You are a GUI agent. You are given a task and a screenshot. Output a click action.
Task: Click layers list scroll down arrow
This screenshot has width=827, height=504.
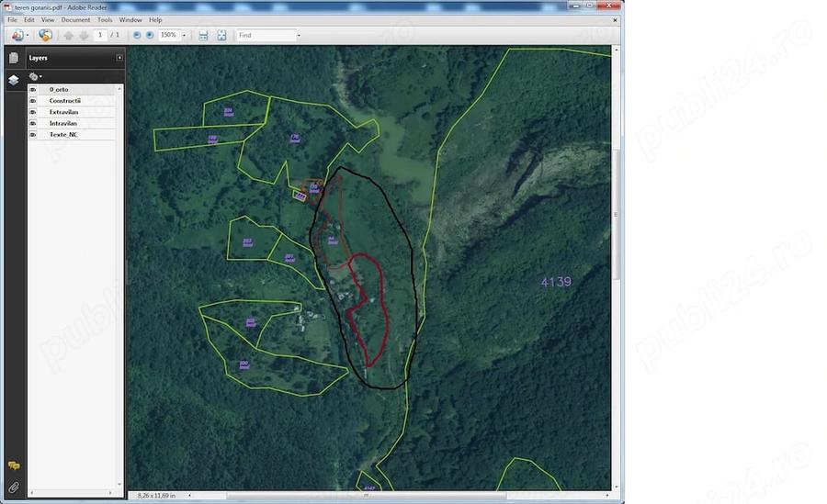[119, 484]
